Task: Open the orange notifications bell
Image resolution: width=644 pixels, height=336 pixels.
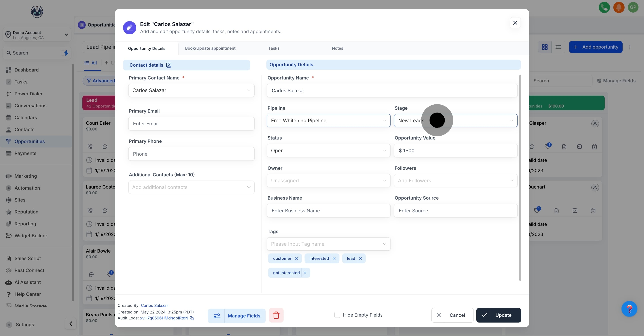Action: point(619,8)
